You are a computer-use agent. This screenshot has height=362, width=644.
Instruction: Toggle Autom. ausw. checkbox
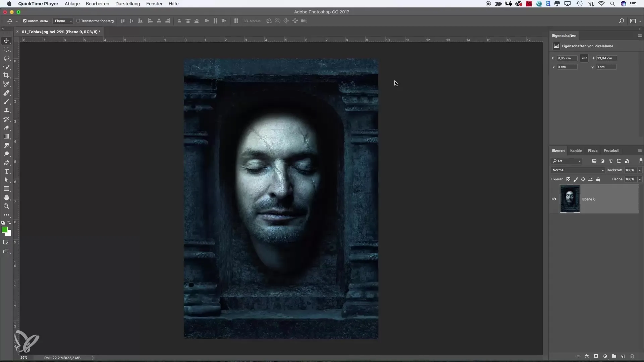pyautogui.click(x=25, y=21)
